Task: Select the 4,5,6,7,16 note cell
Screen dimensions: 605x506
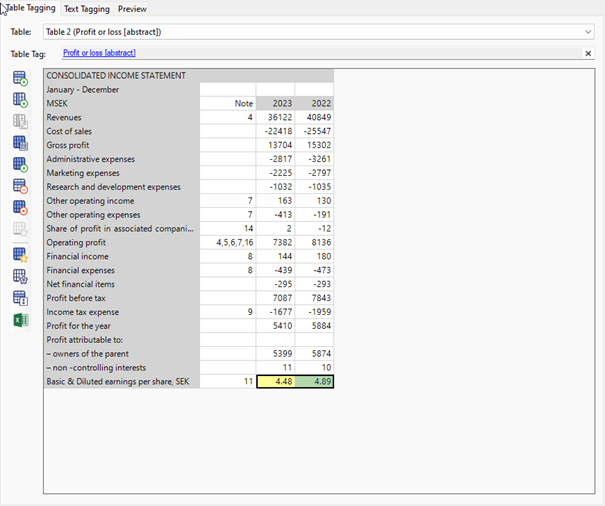Action: (x=228, y=242)
